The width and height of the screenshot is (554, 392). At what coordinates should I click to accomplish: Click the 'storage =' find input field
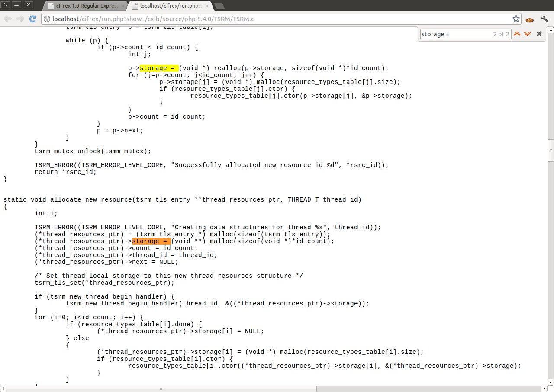[454, 34]
